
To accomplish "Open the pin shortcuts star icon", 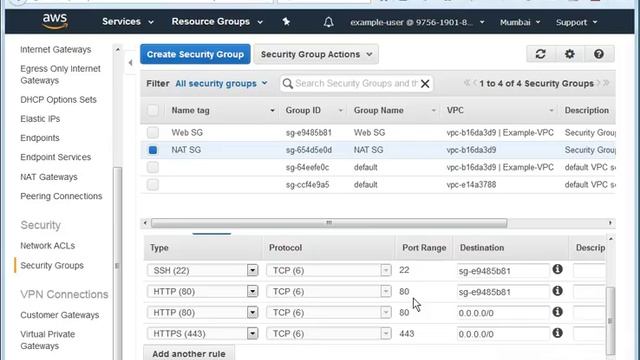I will 286,22.
